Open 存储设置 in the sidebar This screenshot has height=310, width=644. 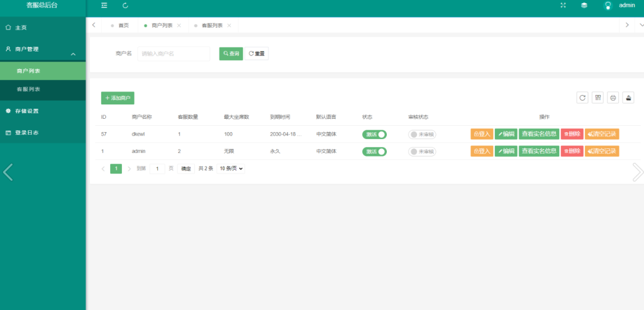pyautogui.click(x=43, y=111)
